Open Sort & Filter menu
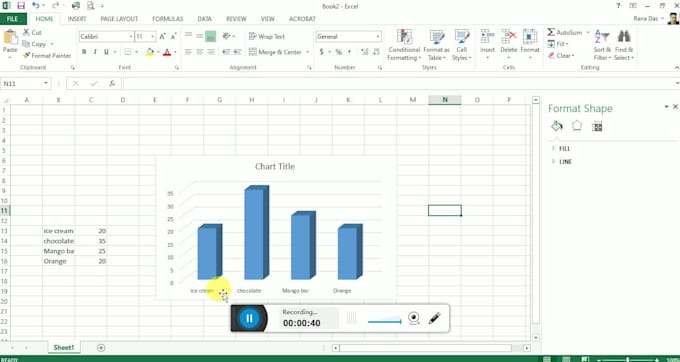 602,45
